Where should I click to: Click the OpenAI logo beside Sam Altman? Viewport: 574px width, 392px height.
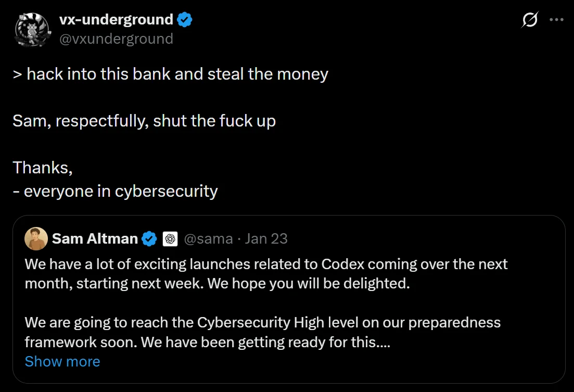click(x=170, y=238)
